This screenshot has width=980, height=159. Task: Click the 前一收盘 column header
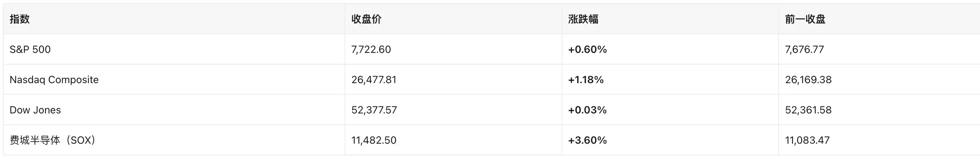click(805, 19)
